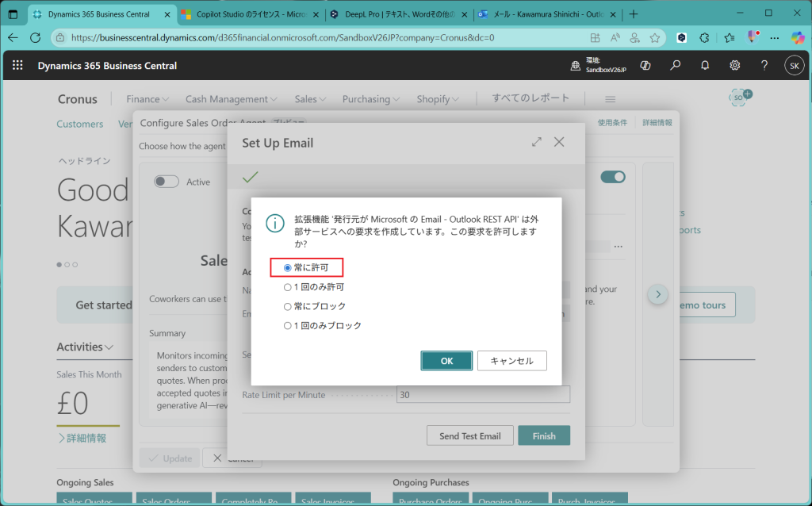The width and height of the screenshot is (812, 506).
Task: Open the すべてのレポート menu item
Action: [x=530, y=98]
